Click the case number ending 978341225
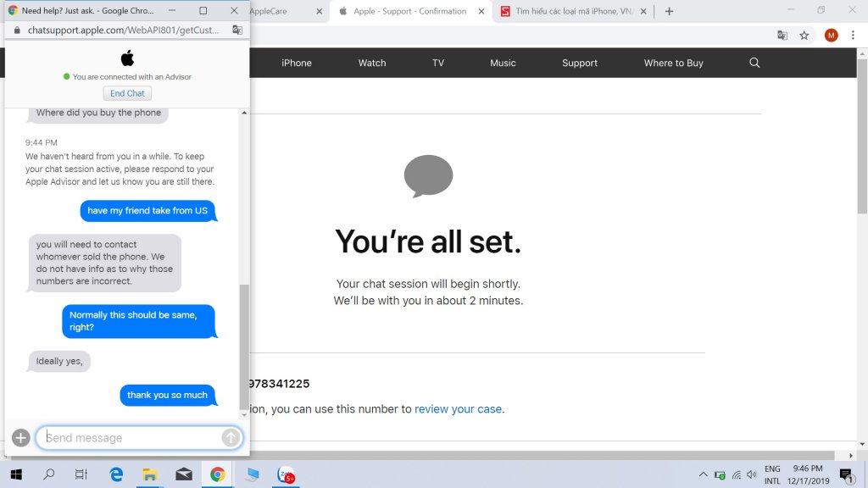The width and height of the screenshot is (868, 488). [x=280, y=384]
